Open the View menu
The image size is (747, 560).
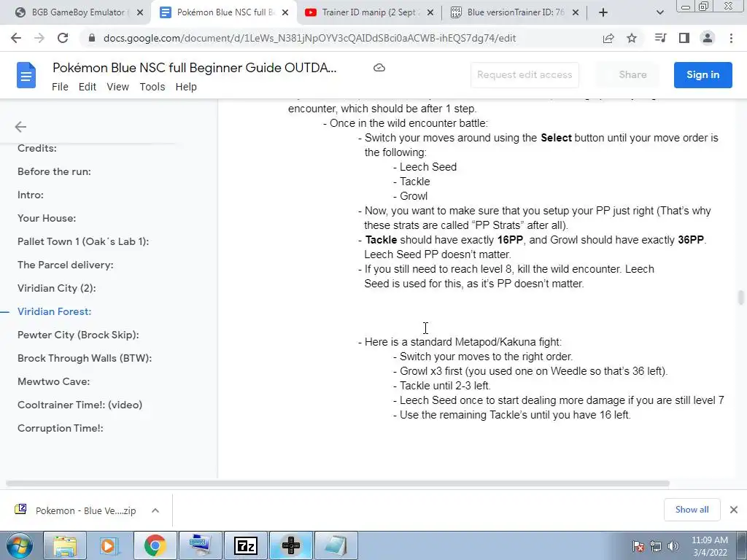coord(117,87)
